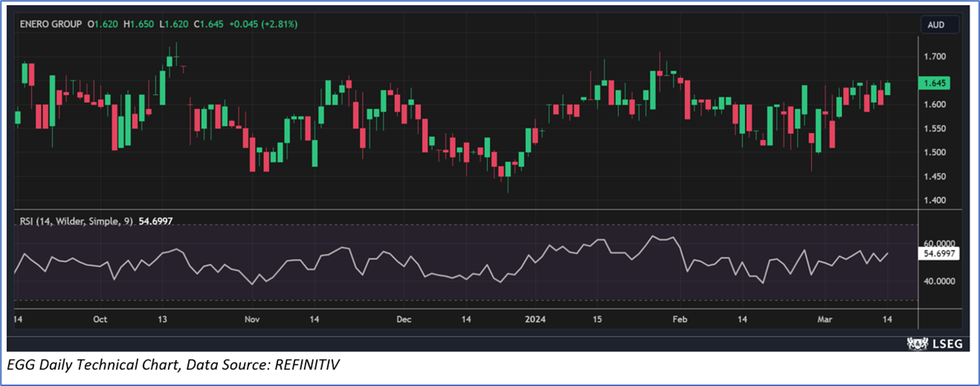Viewport: 980px width, 386px height.
Task: Select the open value O1.620
Action: point(104,25)
